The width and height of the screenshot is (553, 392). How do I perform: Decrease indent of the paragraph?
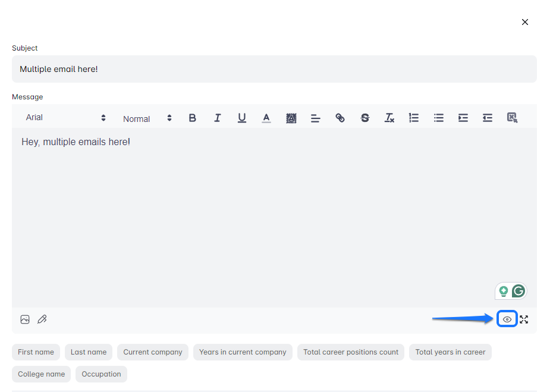pos(488,118)
